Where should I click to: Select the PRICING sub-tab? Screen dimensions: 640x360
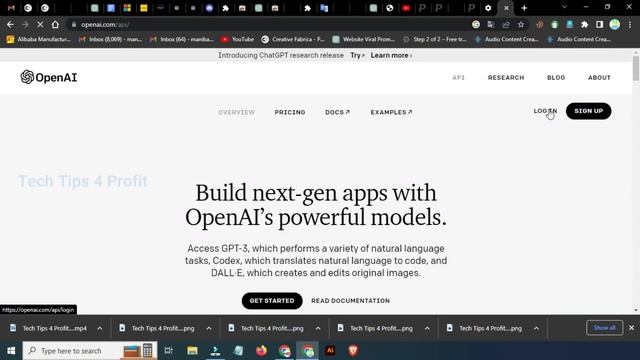coord(290,112)
